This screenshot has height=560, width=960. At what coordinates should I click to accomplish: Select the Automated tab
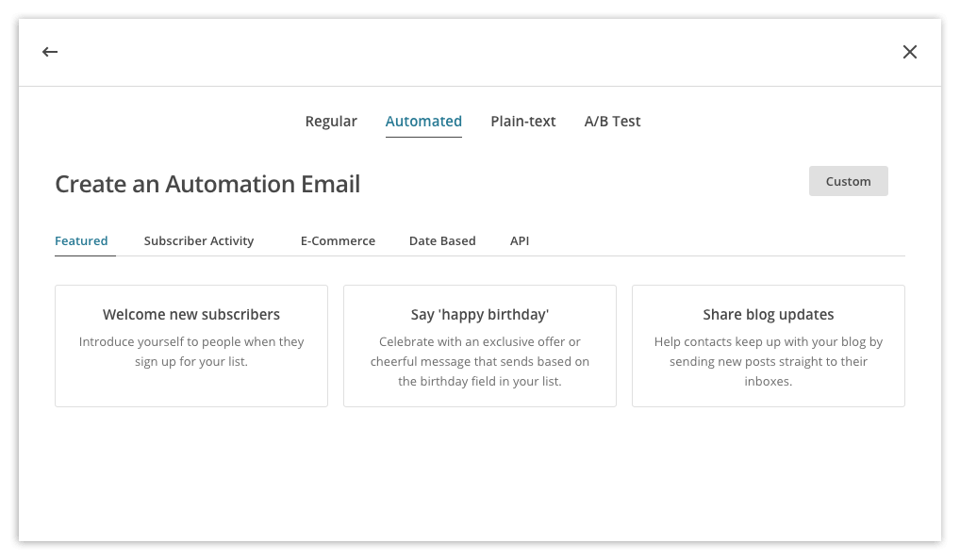[423, 122]
